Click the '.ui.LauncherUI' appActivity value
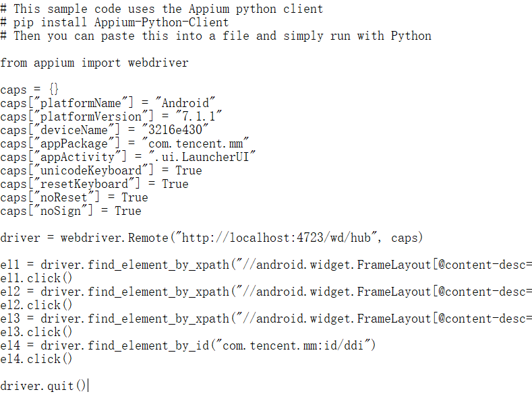 pos(202,157)
